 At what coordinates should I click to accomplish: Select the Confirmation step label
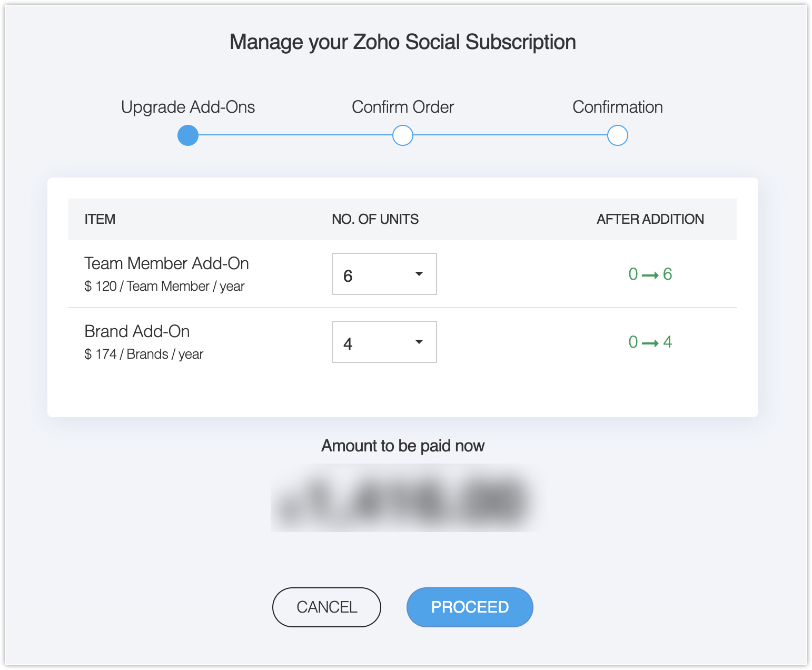tap(618, 107)
